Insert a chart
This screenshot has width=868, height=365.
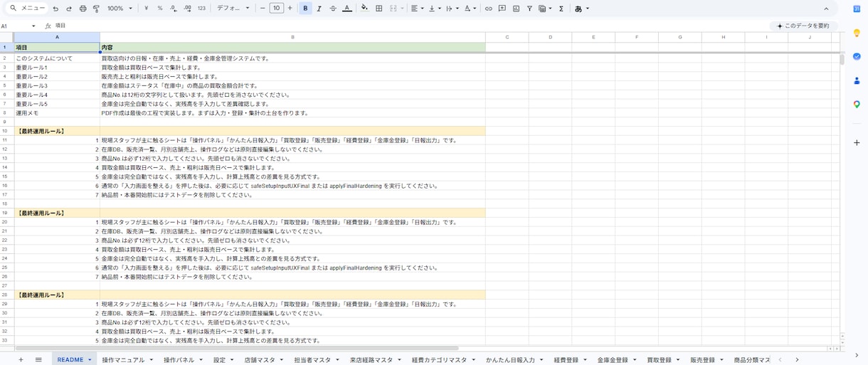(516, 9)
